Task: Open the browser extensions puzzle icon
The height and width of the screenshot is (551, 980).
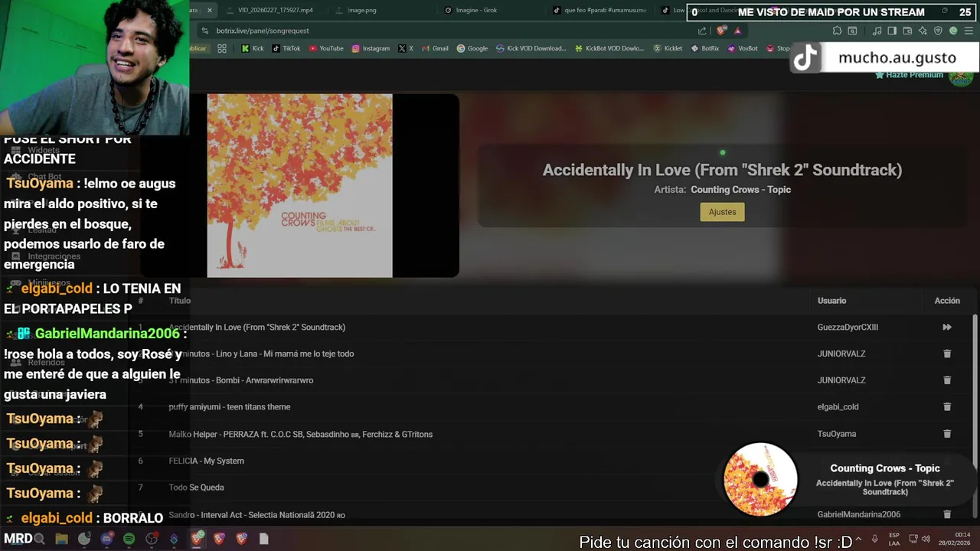Action: (x=837, y=31)
